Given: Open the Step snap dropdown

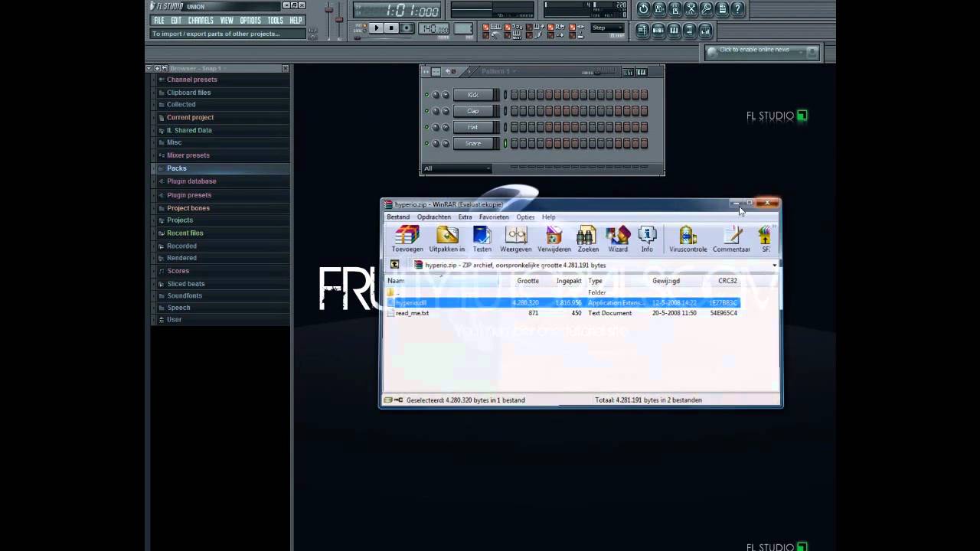Looking at the screenshot, I should coord(607,28).
